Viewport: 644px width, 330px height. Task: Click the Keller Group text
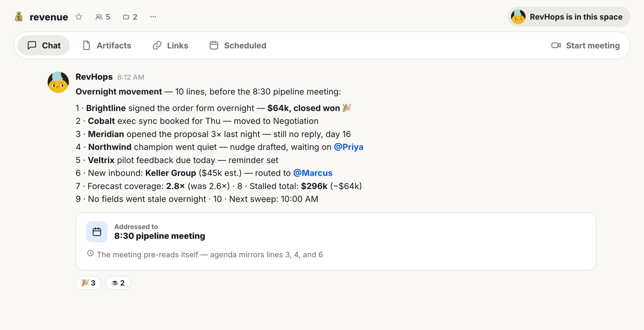[171, 173]
